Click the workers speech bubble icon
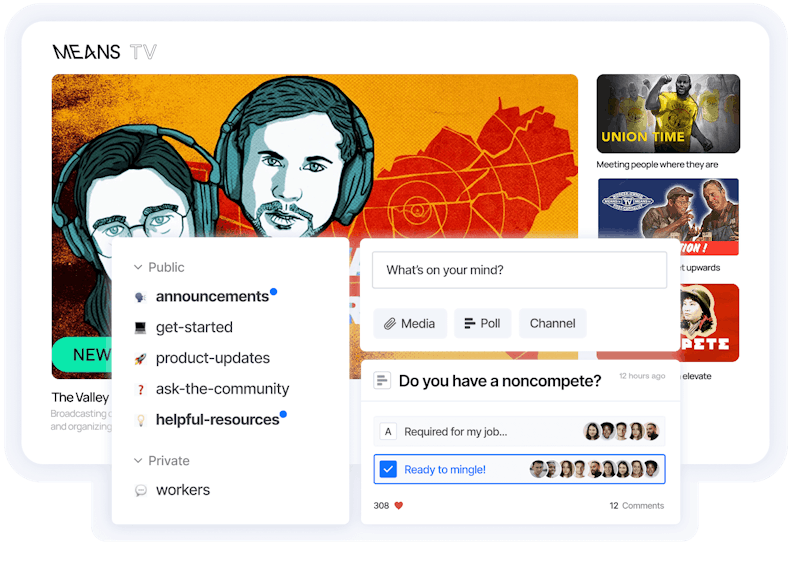This screenshot has height=577, width=791. [x=141, y=490]
